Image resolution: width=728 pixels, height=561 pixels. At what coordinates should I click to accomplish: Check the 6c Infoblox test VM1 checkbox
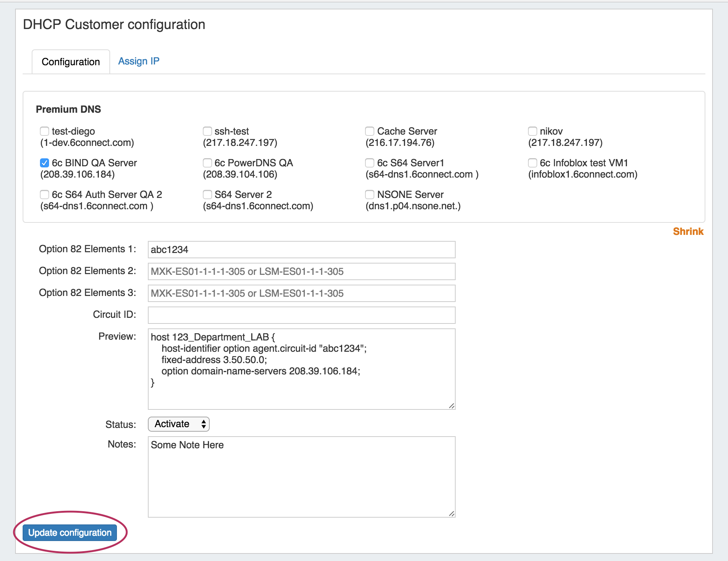coord(532,163)
